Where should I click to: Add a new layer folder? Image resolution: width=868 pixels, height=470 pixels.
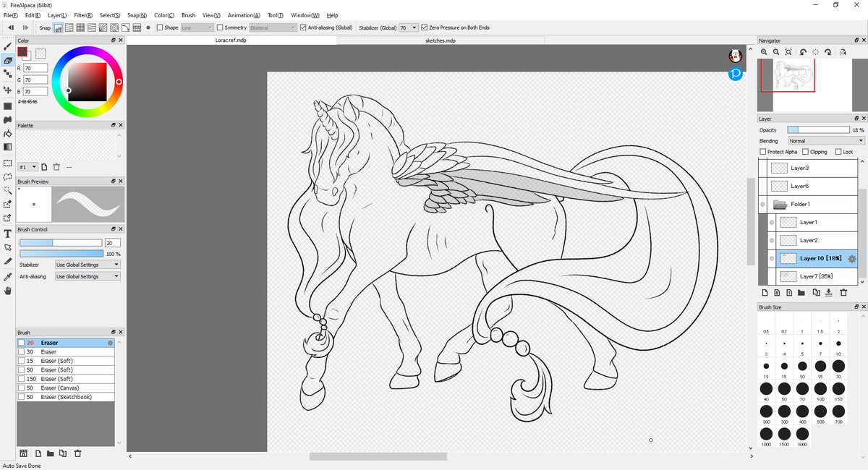coord(801,293)
